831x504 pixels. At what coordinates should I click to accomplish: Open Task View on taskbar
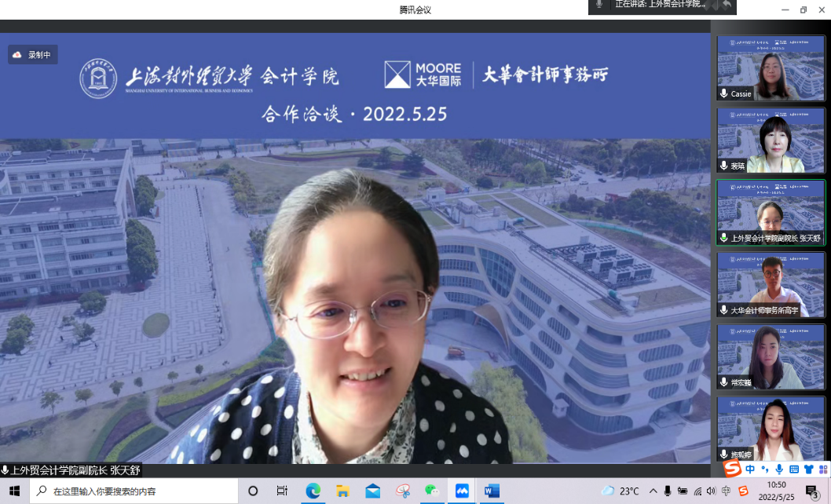[x=282, y=491]
